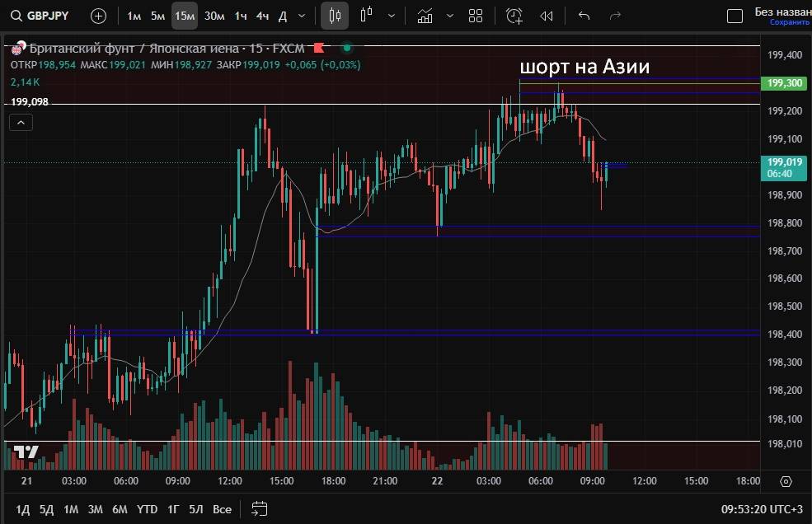The height and width of the screenshot is (524, 812).
Task: Open the indicators chart icon
Action: tap(425, 16)
